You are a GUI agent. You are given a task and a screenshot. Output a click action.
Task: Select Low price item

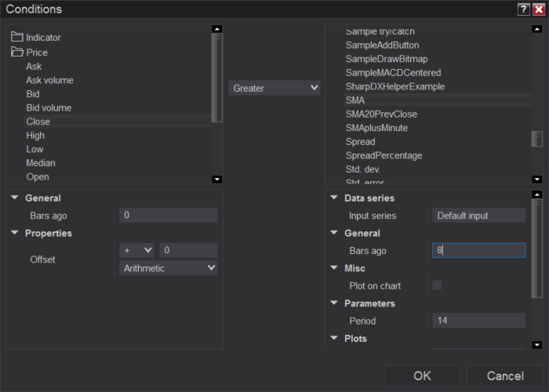pos(35,149)
